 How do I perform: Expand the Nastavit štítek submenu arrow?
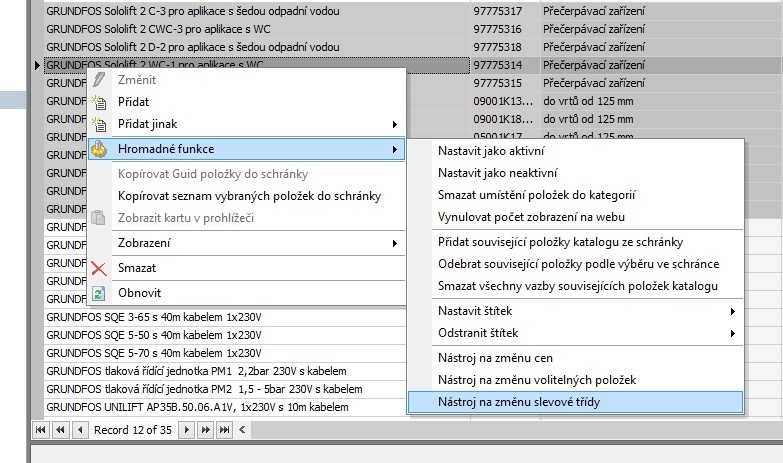pos(732,311)
